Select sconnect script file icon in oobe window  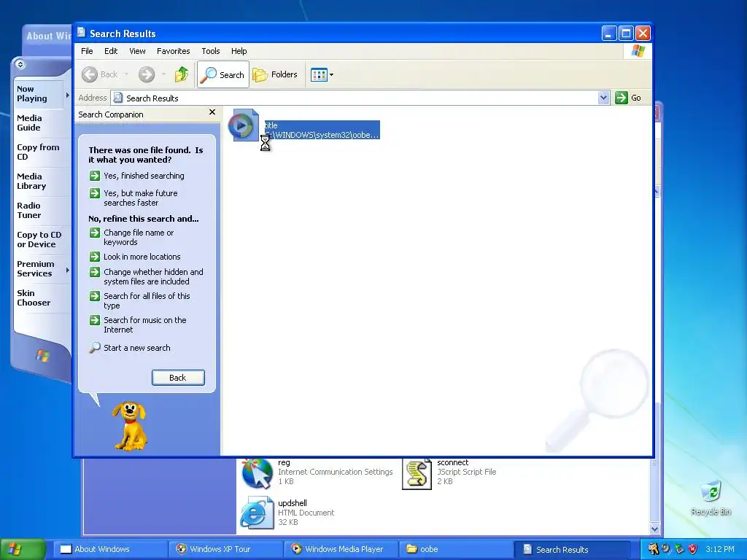click(417, 473)
